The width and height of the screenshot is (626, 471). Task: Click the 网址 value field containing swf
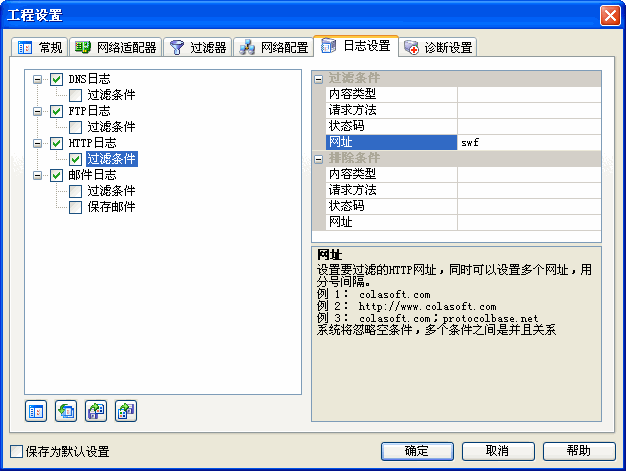[529, 142]
